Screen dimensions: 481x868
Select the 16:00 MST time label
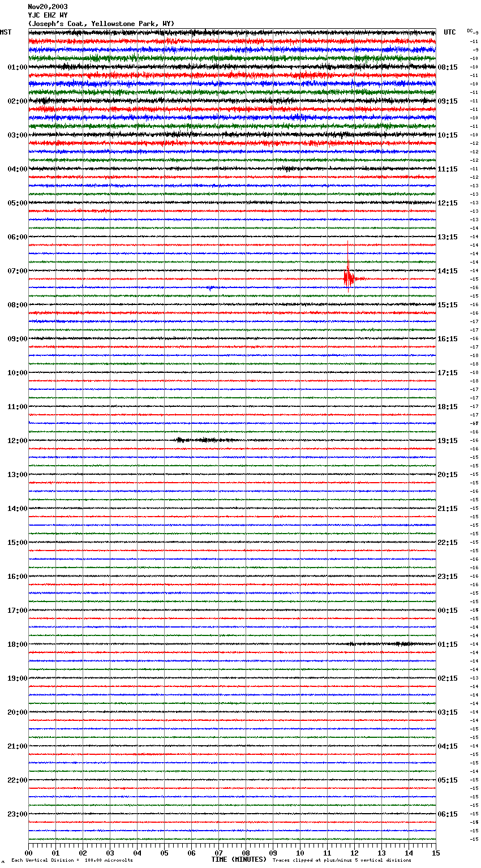(x=18, y=577)
